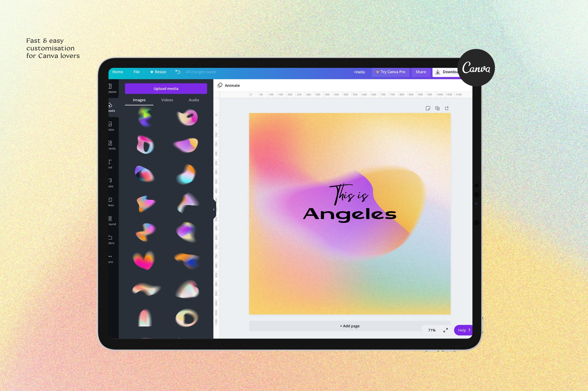
Task: Click the Download button
Action: pos(447,72)
